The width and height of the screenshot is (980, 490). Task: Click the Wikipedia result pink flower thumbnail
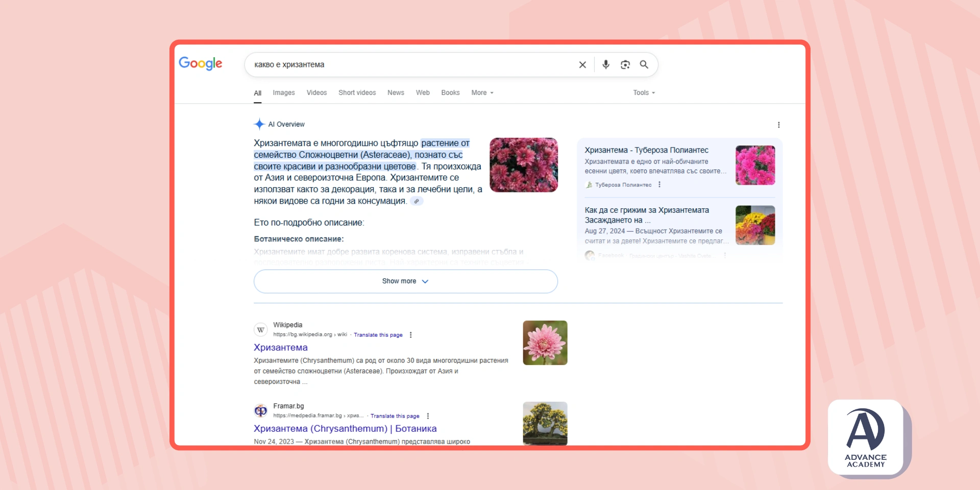coord(545,342)
